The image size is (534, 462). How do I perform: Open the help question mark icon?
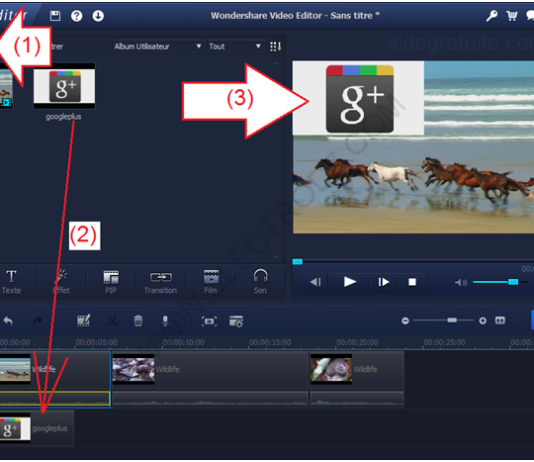(76, 16)
